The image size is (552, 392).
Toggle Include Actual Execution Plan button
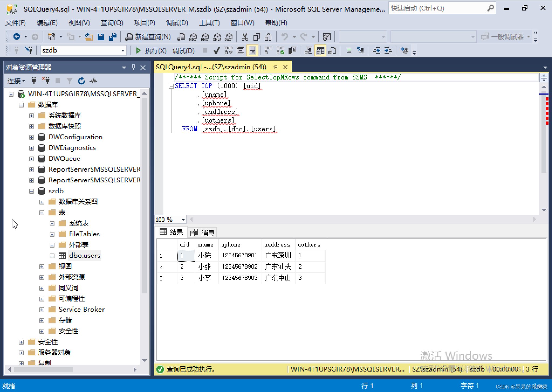pyautogui.click(x=268, y=50)
